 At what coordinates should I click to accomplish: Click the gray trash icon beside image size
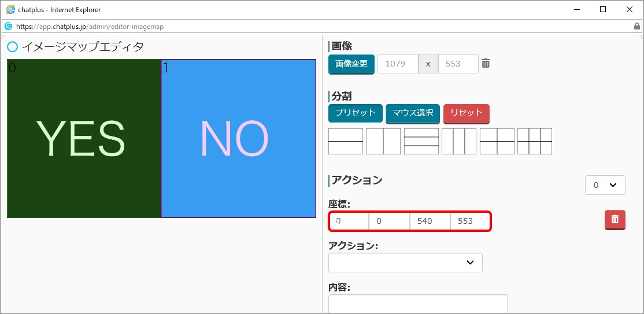pos(486,63)
